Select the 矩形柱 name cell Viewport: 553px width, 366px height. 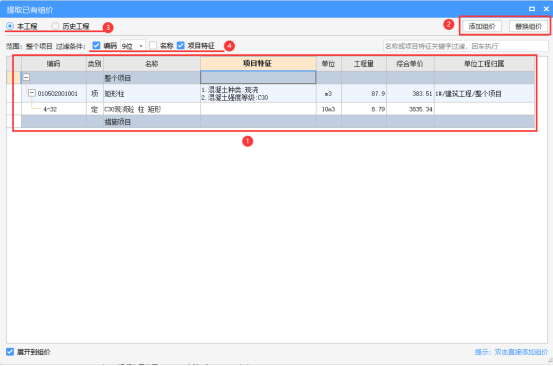click(x=152, y=93)
